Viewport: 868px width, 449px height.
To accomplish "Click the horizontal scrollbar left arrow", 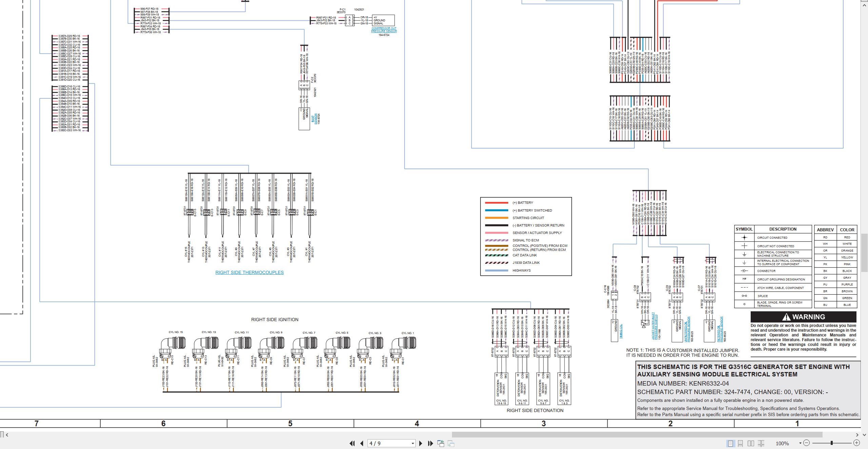I will tap(7, 434).
